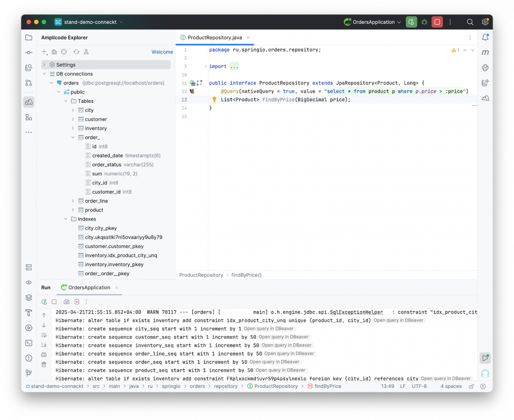Open the Terminal tool window

point(29,343)
